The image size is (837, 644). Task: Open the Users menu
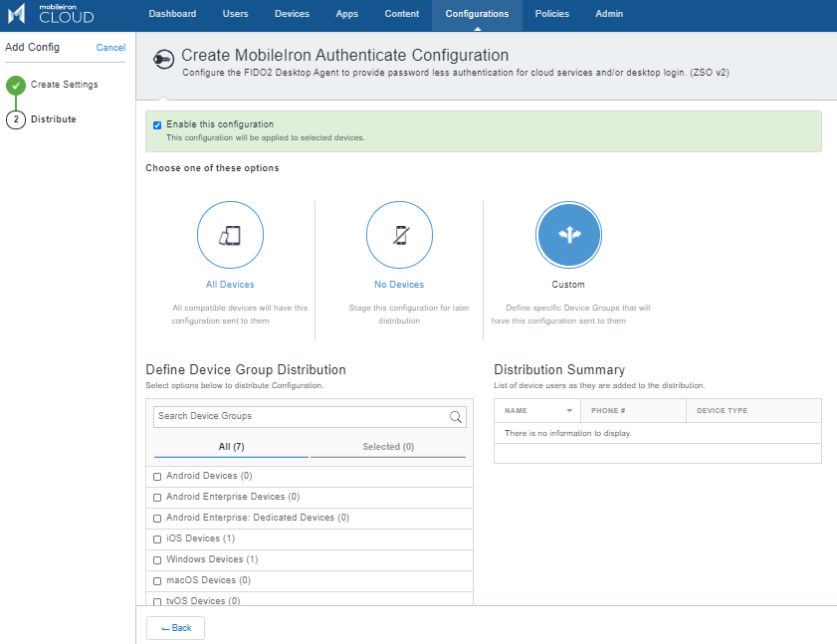point(236,14)
